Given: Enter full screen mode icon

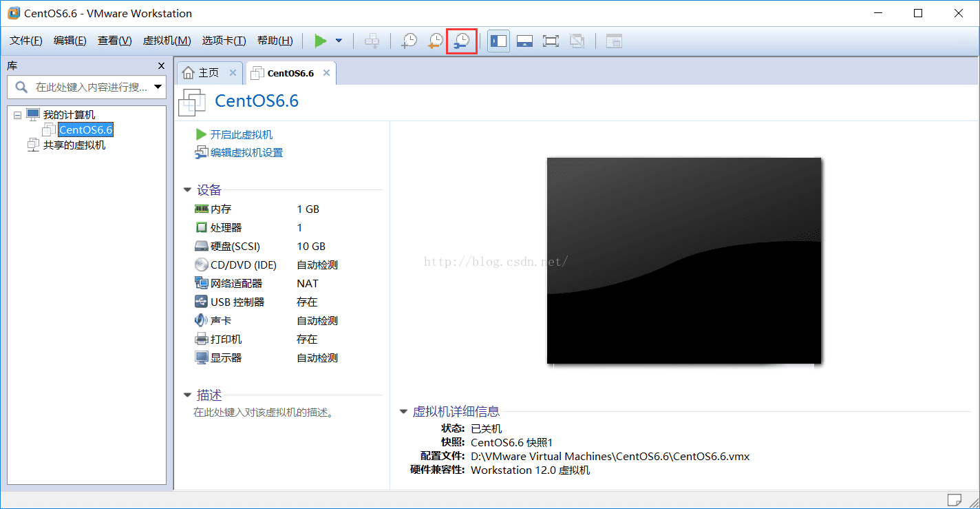Looking at the screenshot, I should [551, 41].
